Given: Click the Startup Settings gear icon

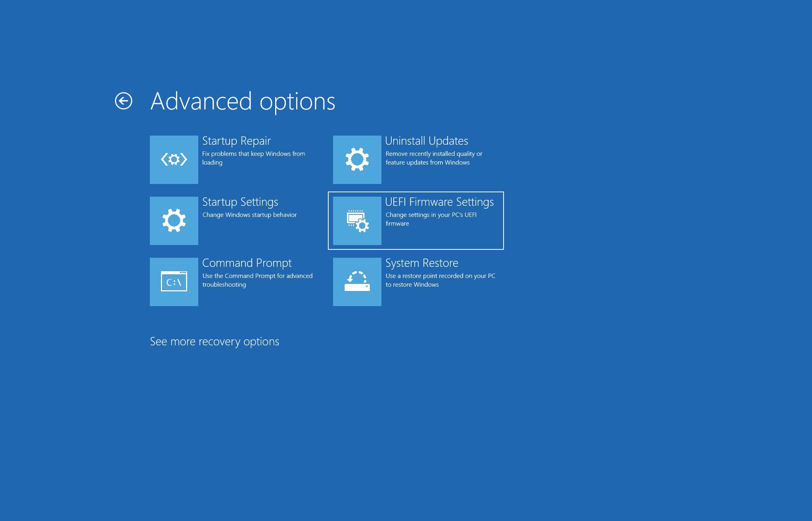Looking at the screenshot, I should tap(174, 220).
